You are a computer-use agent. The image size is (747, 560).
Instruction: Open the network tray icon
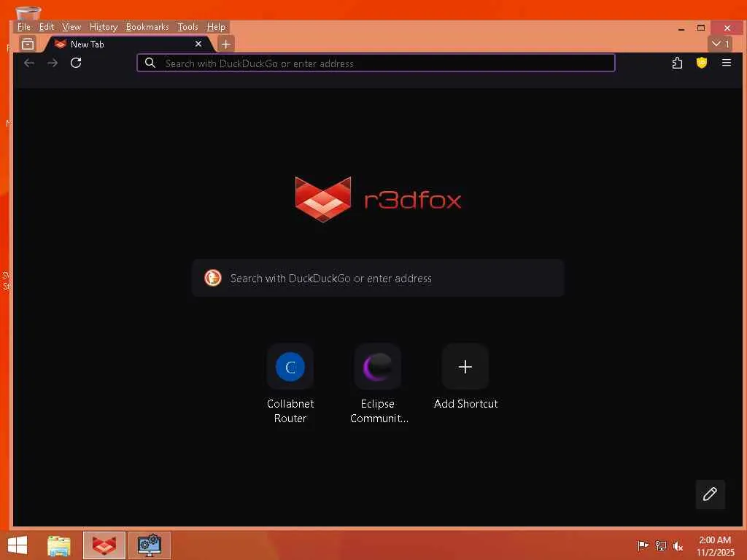tap(660, 545)
